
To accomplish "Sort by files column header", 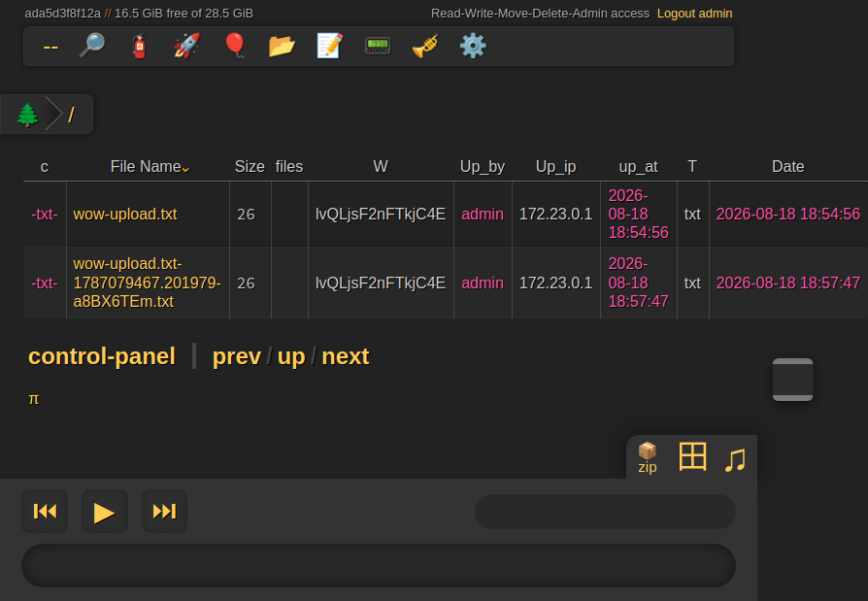I will [289, 167].
